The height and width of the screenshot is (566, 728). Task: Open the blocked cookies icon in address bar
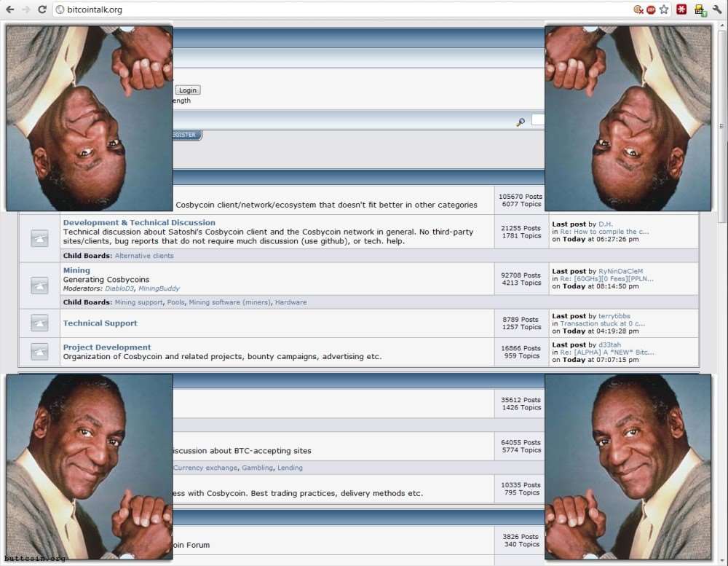click(x=638, y=9)
